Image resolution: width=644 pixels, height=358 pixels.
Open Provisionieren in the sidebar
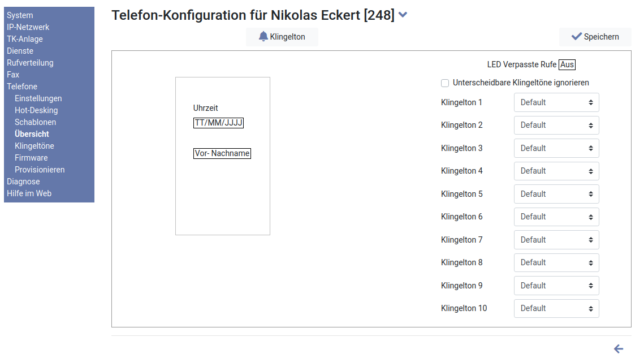(x=40, y=170)
